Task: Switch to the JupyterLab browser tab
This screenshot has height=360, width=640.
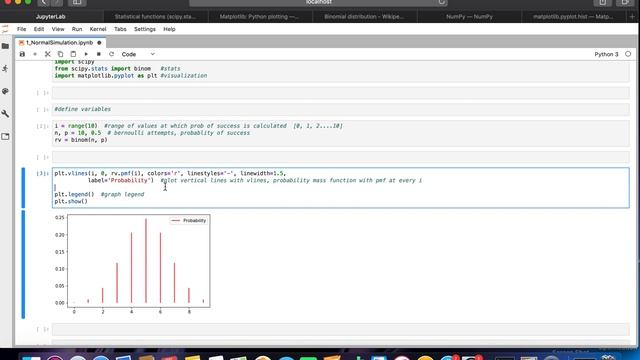Action: click(51, 17)
